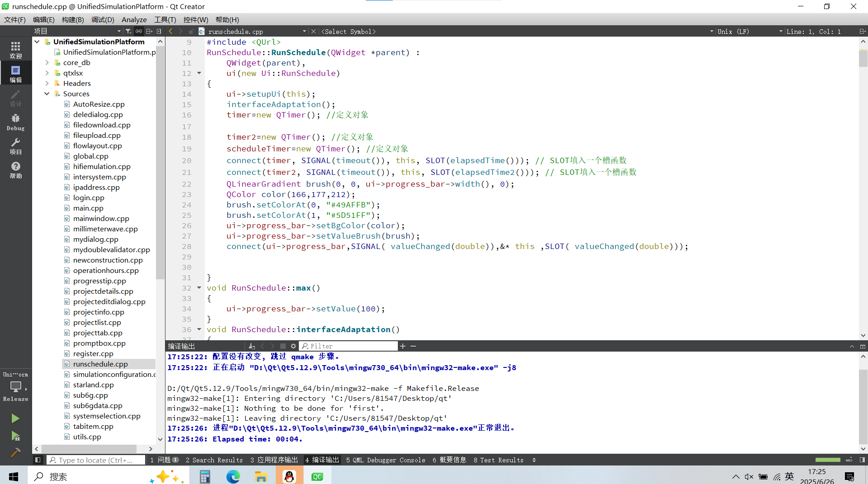Close the runschedule.cpp document
Image resolution: width=868 pixels, height=484 pixels.
pyautogui.click(x=313, y=31)
